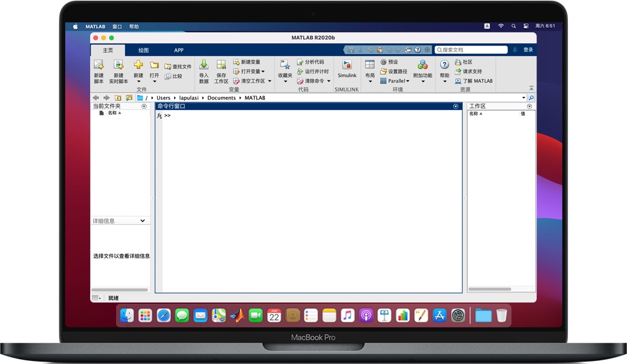Save the workspace (保存工作区)

click(x=221, y=70)
